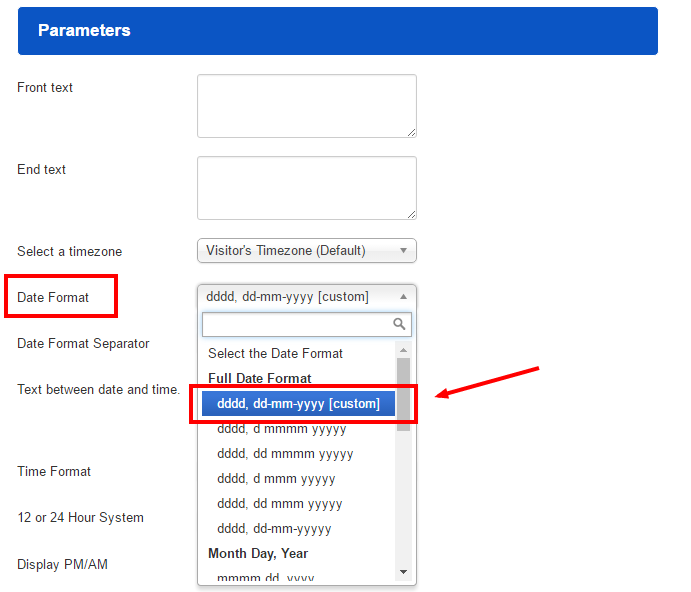Click the dropdown list scrollbar thumb

(403, 395)
